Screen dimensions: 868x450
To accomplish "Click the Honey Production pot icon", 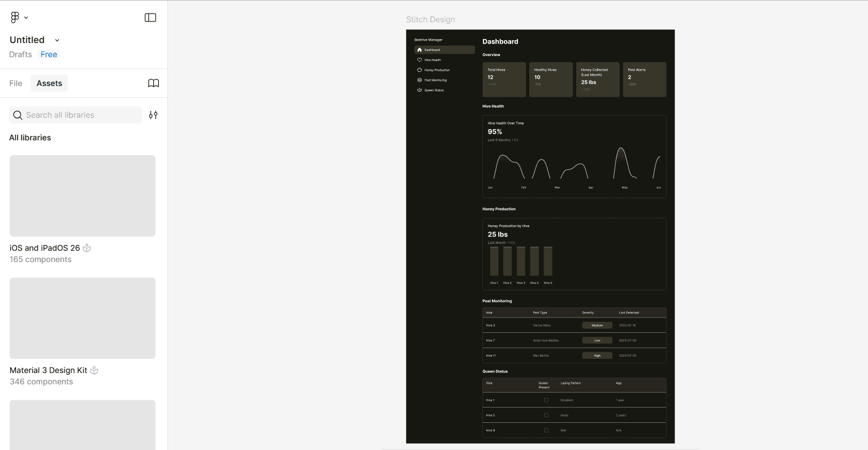I will (420, 70).
